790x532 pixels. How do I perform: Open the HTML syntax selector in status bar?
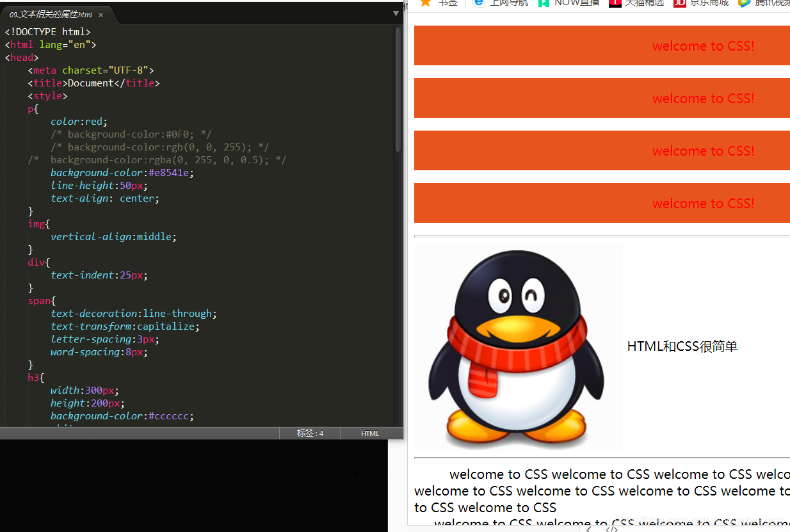coord(370,433)
